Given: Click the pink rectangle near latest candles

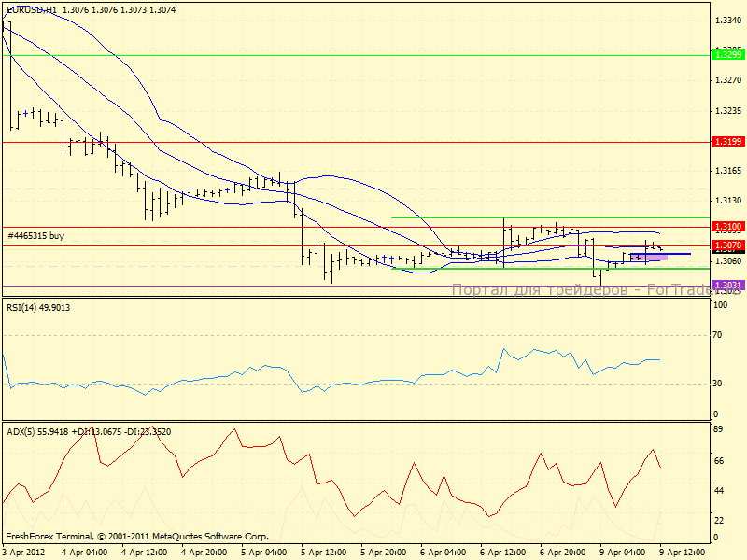Looking at the screenshot, I should click(x=648, y=257).
